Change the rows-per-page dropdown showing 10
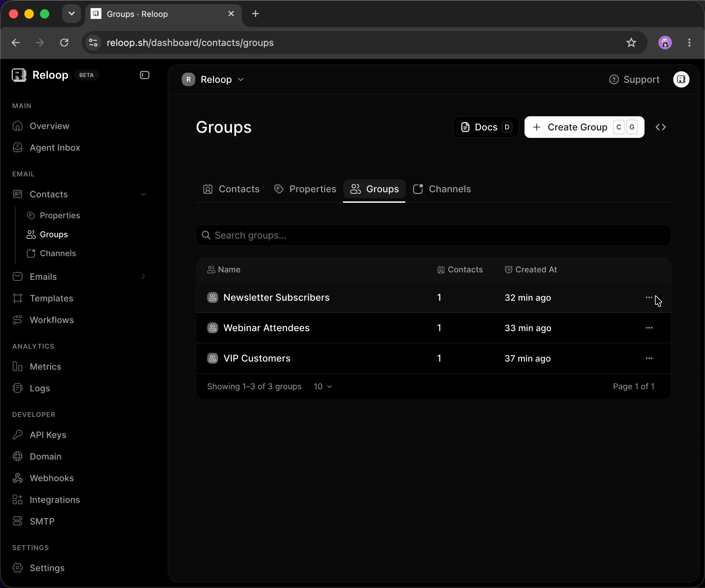Viewport: 705px width, 588px height. coord(323,386)
